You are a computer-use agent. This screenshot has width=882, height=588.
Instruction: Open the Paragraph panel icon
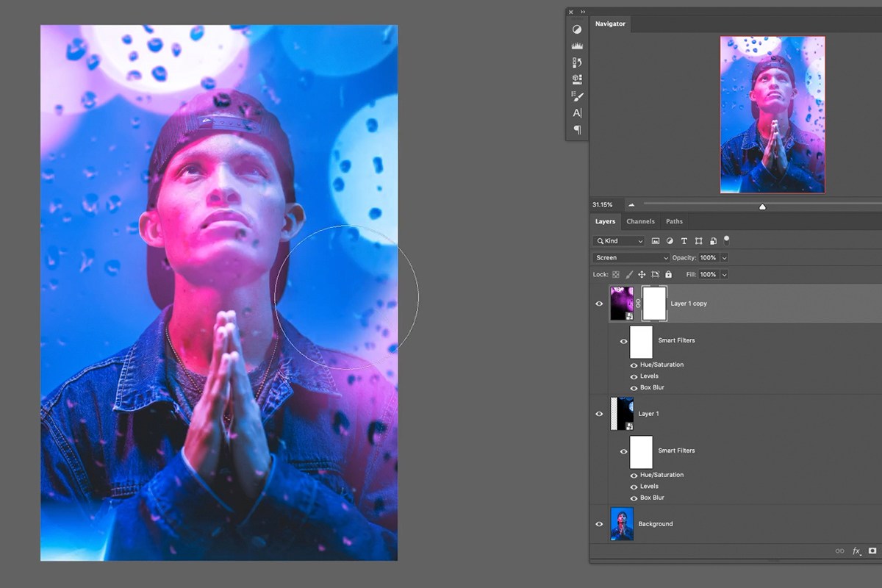coord(577,130)
